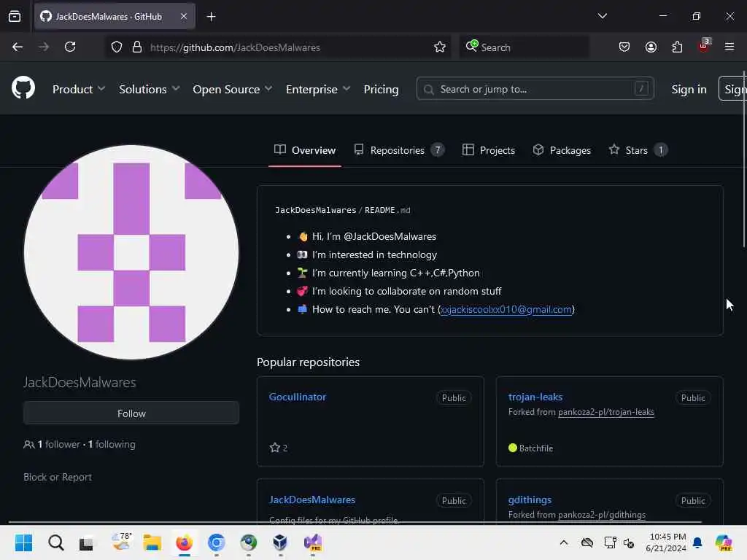
Task: Click the Gocullinator 2 stars count
Action: (278, 448)
